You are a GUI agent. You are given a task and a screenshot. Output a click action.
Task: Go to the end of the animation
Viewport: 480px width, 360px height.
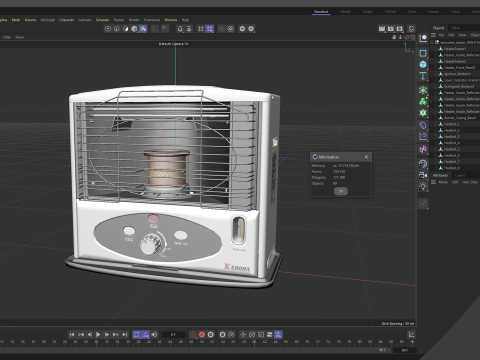tap(124, 334)
